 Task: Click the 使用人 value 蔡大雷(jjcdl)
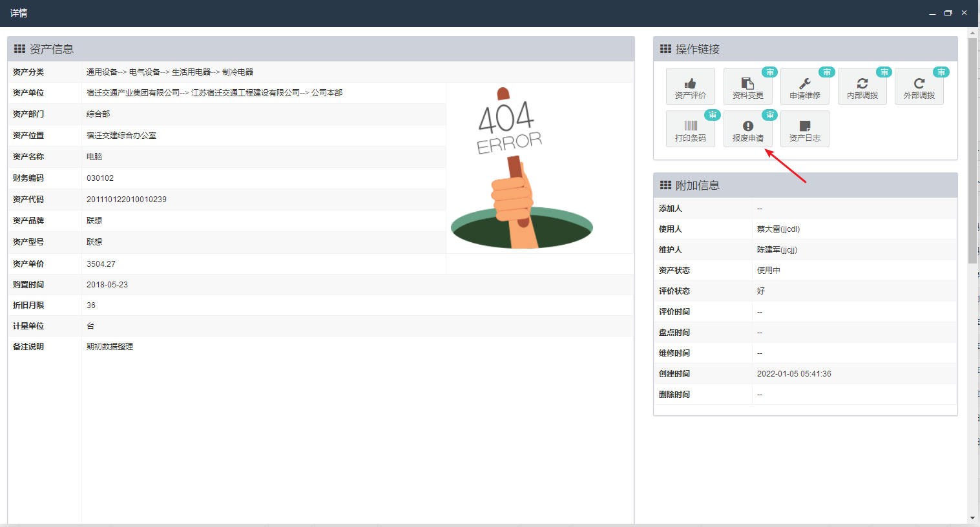point(778,229)
